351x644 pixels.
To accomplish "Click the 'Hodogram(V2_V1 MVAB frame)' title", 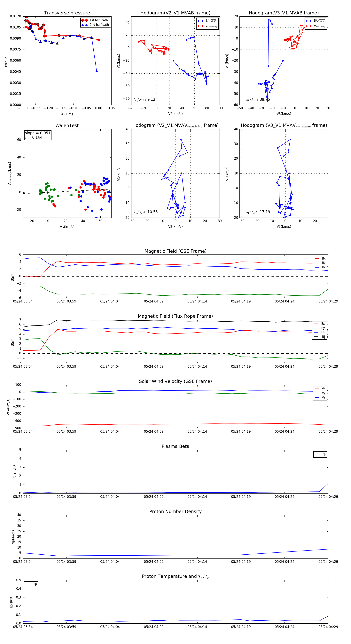I will pyautogui.click(x=175, y=13).
